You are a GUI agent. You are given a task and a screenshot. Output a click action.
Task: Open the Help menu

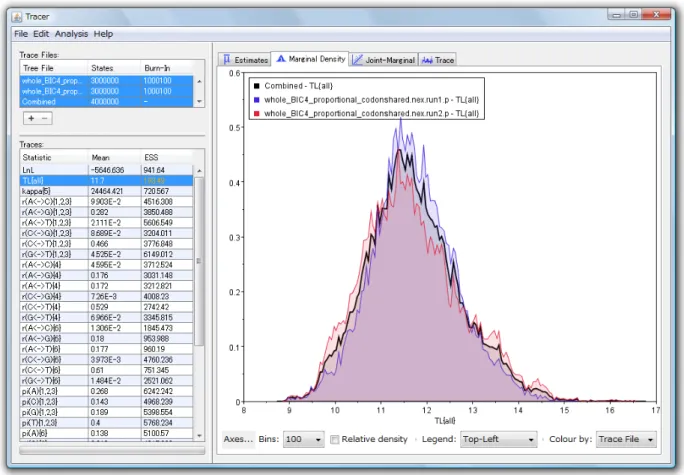[103, 34]
